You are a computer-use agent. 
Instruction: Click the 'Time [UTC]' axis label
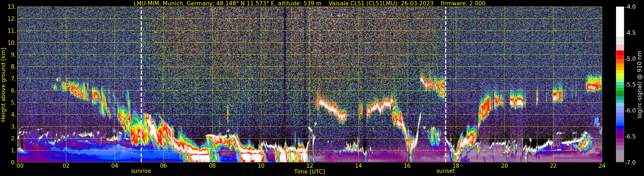click(x=310, y=172)
